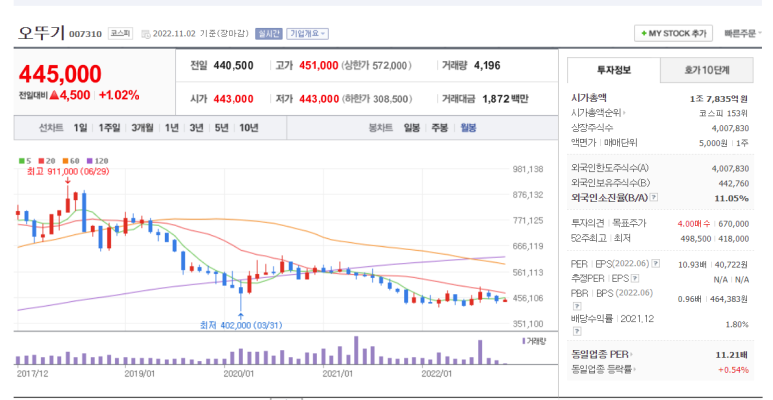Switch to the 호가 10단계 tab

(x=706, y=70)
